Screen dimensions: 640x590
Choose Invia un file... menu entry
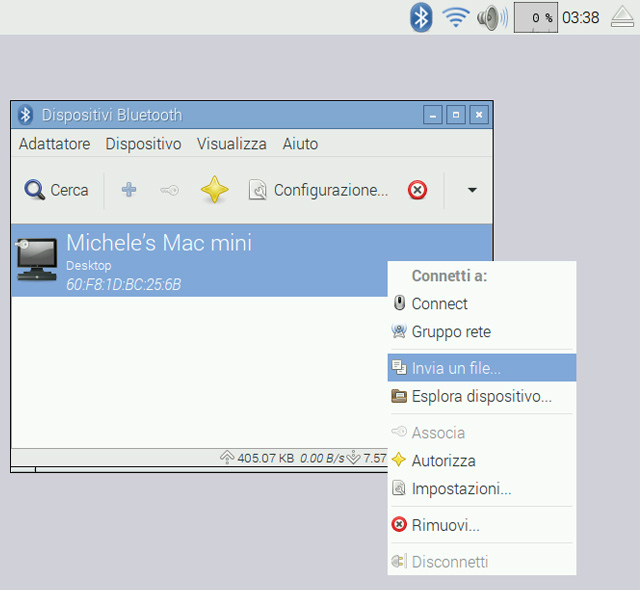(482, 368)
